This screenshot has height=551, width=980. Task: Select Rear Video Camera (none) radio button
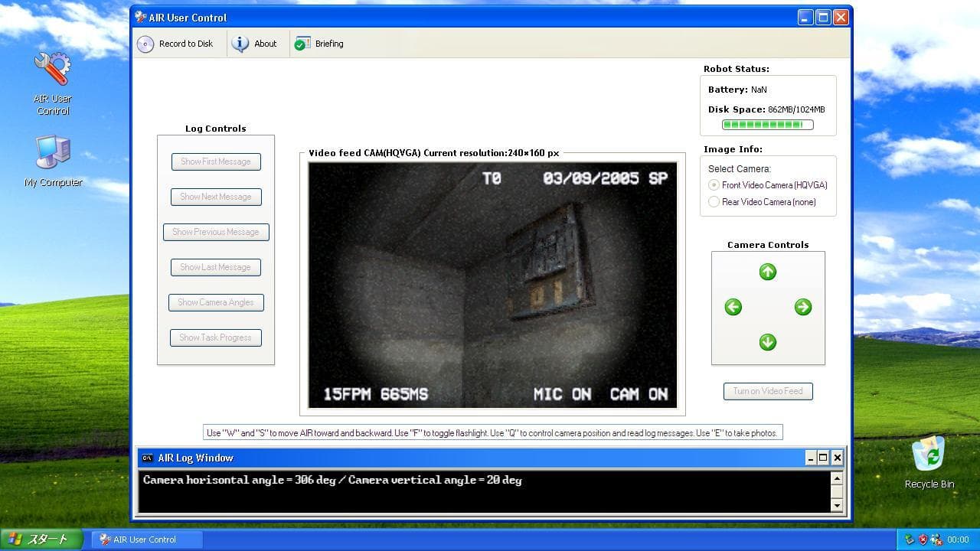click(x=714, y=202)
